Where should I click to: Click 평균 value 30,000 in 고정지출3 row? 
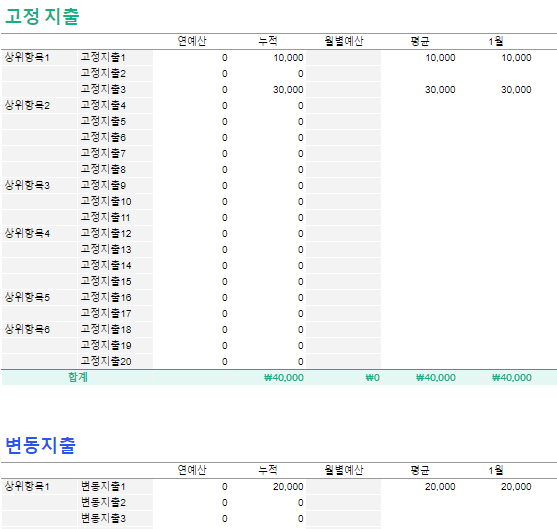[440, 90]
